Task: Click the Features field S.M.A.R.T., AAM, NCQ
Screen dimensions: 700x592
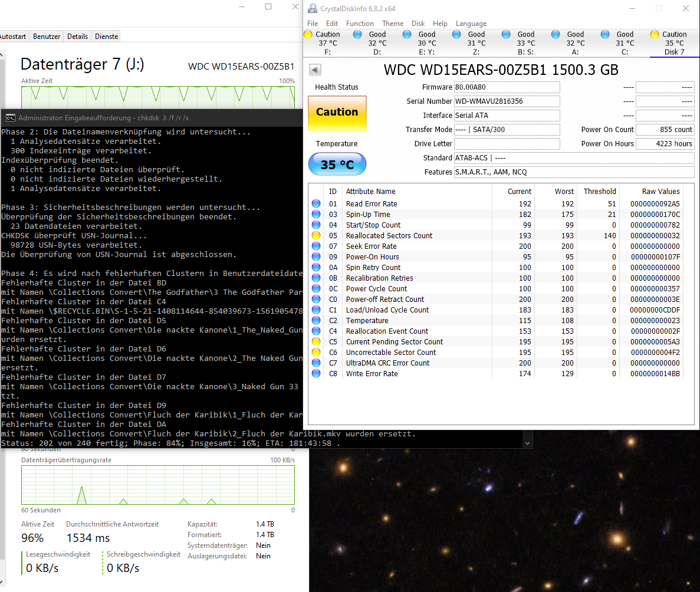Action: [x=574, y=172]
